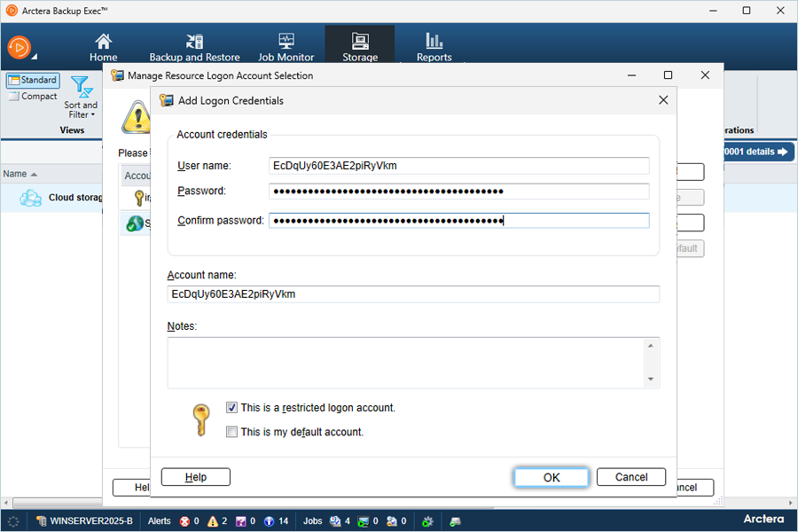This screenshot has height=532, width=798.
Task: Click the '0001 details' arrow button
Action: [x=757, y=152]
